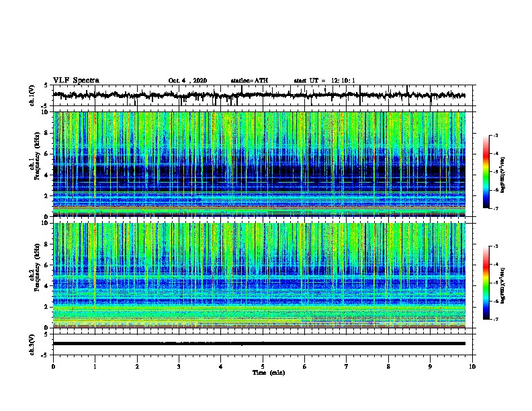This screenshot has width=532, height=411.
Task: Click the date 'Oct. 4, 2020'
Action: [187, 81]
